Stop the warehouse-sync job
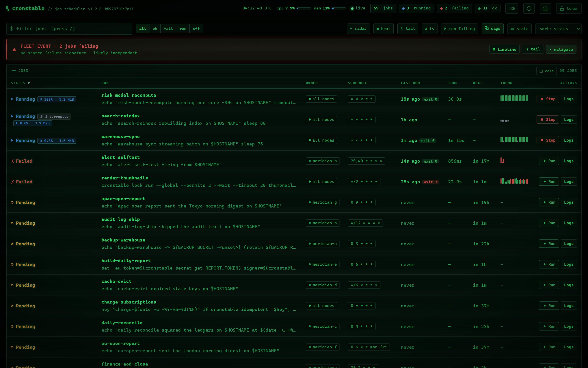The image size is (588, 368). 547,140
